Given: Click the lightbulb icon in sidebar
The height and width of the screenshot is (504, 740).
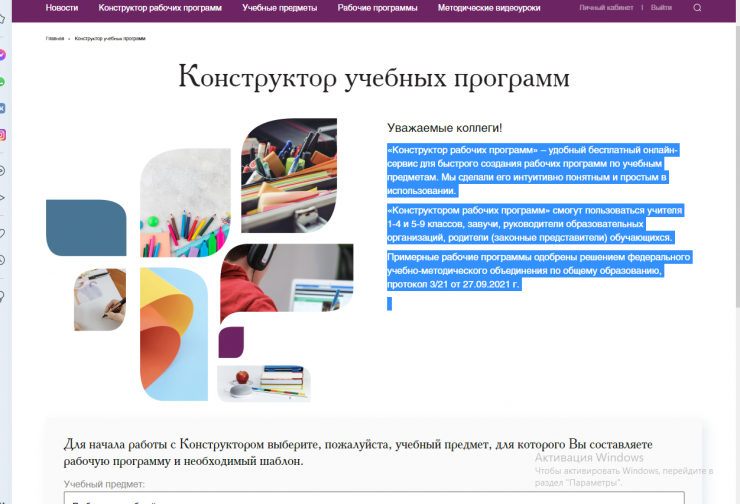Looking at the screenshot, I should pyautogui.click(x=3, y=296).
